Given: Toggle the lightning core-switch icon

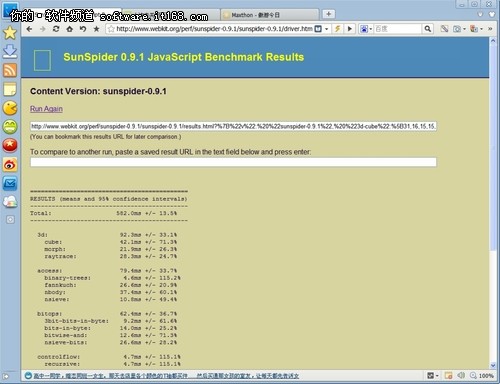Looking at the screenshot, I should (x=338, y=29).
